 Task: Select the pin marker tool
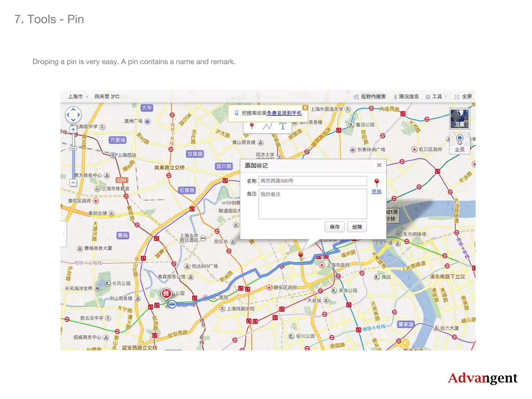(251, 126)
